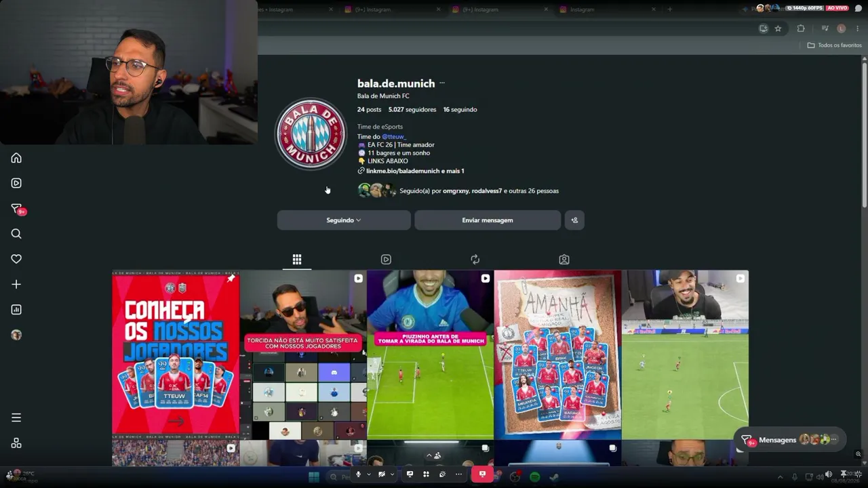The image size is (868, 488).
Task: Open the Spotify taskbar icon
Action: coord(534,476)
